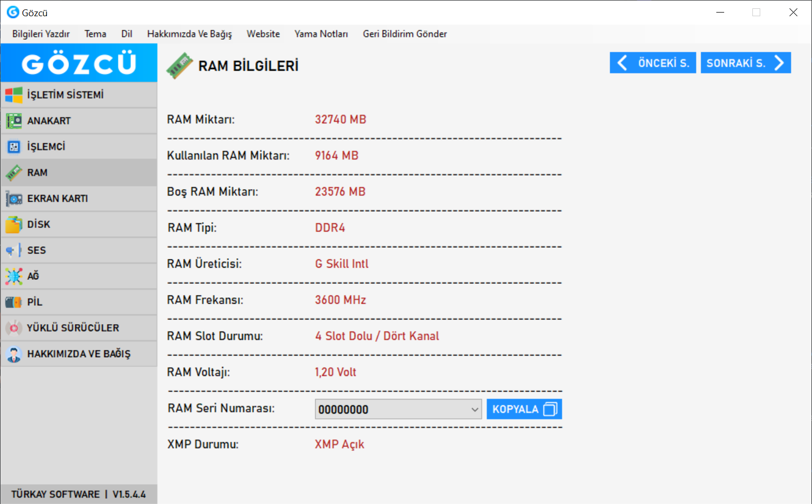Click the Bilgileri Yazdır menu item
Image resolution: width=812 pixels, height=504 pixels.
click(41, 34)
